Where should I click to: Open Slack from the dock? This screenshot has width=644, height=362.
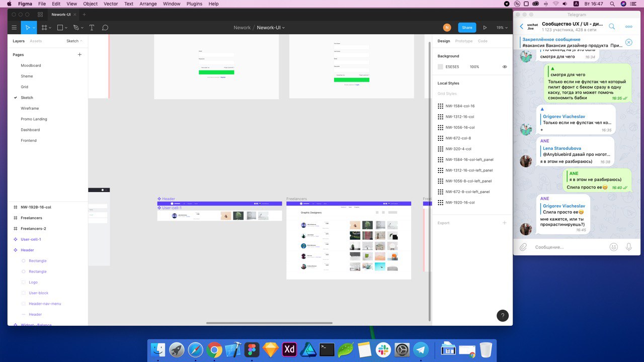[383, 349]
